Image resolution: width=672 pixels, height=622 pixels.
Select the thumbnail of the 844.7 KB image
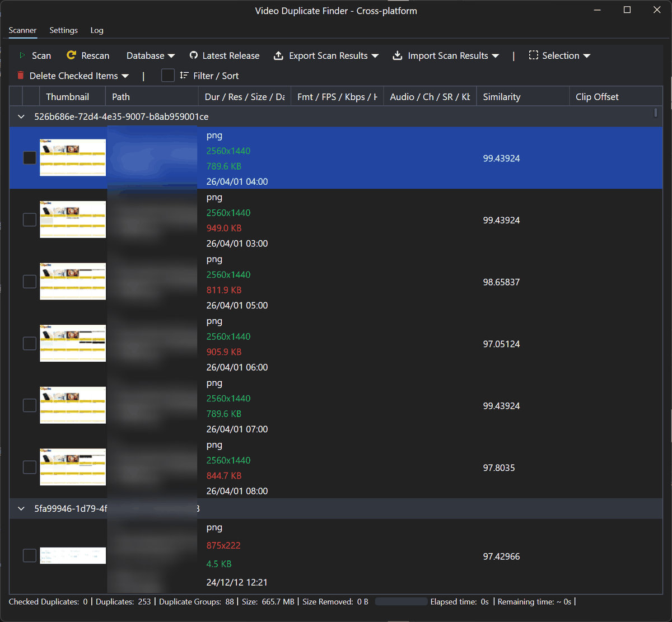click(73, 467)
